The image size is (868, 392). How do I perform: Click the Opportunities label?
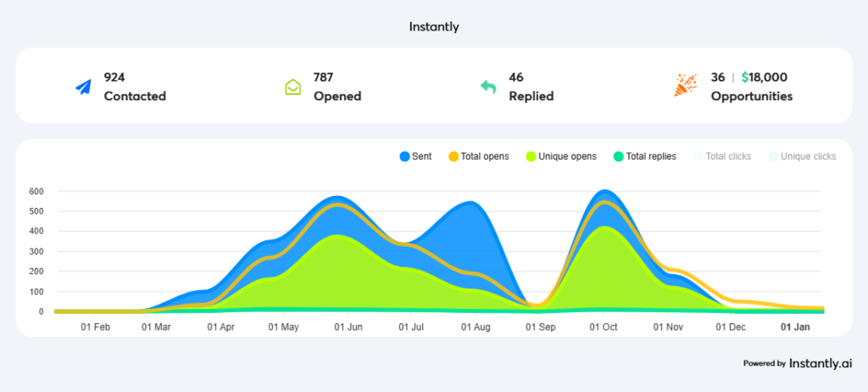[752, 97]
